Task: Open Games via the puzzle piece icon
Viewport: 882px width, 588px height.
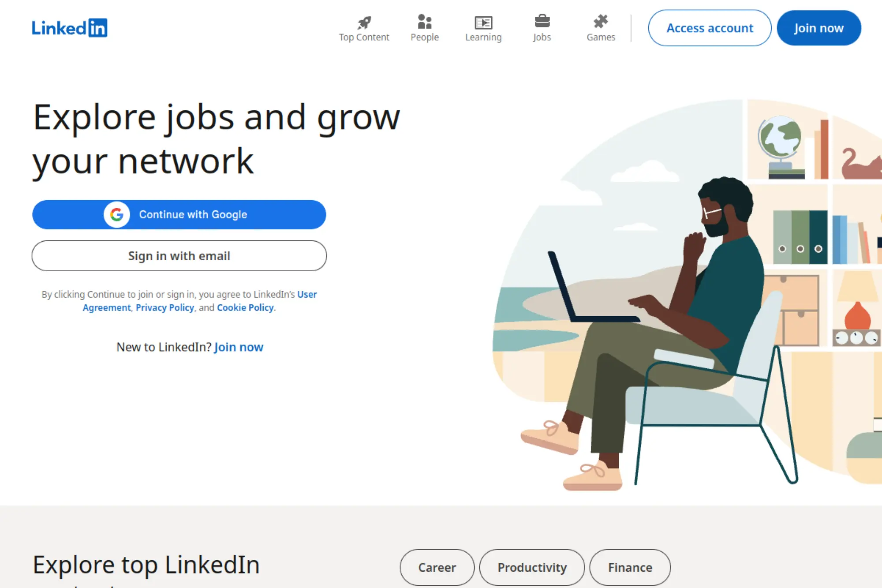Action: pyautogui.click(x=601, y=21)
